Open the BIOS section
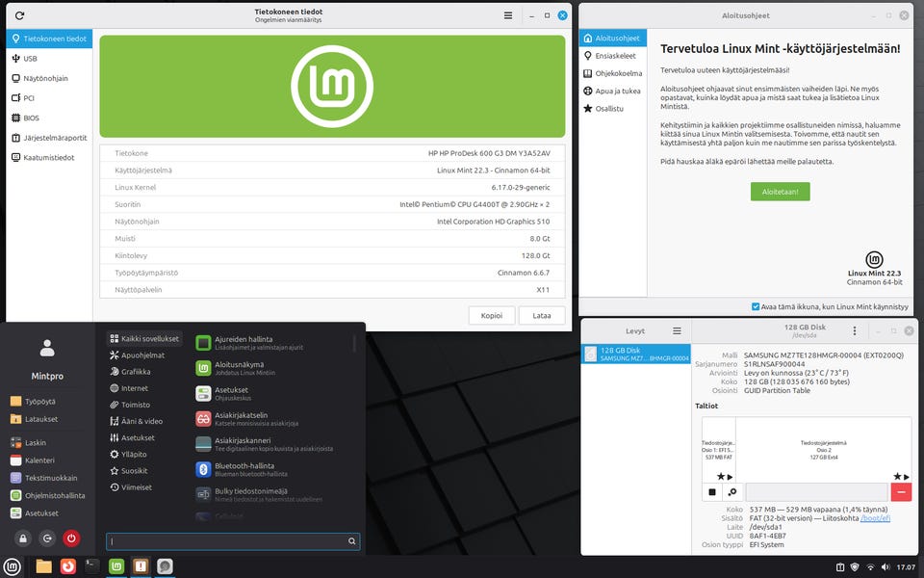Viewport: 924px width, 578px height. [49, 118]
